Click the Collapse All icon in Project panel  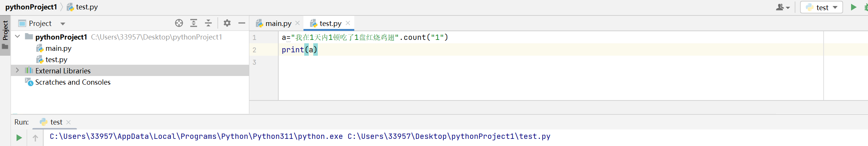coord(208,23)
